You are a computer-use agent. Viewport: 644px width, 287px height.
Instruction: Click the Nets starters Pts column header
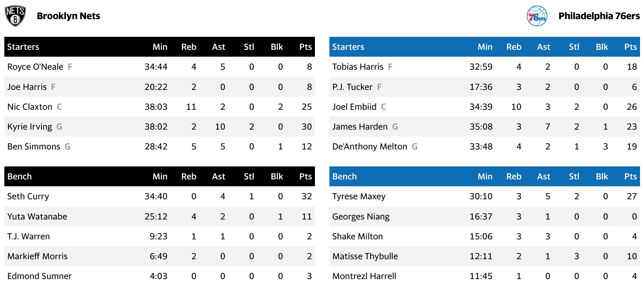[305, 47]
